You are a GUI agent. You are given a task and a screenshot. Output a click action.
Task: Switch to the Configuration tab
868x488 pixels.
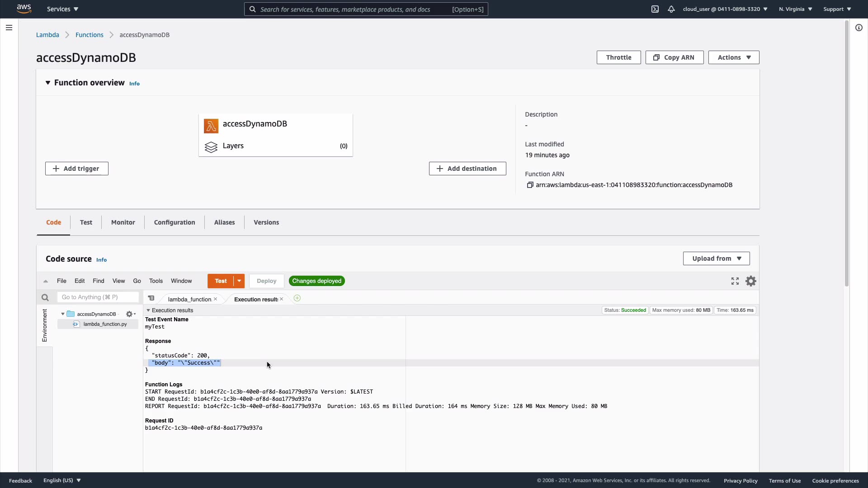click(175, 222)
